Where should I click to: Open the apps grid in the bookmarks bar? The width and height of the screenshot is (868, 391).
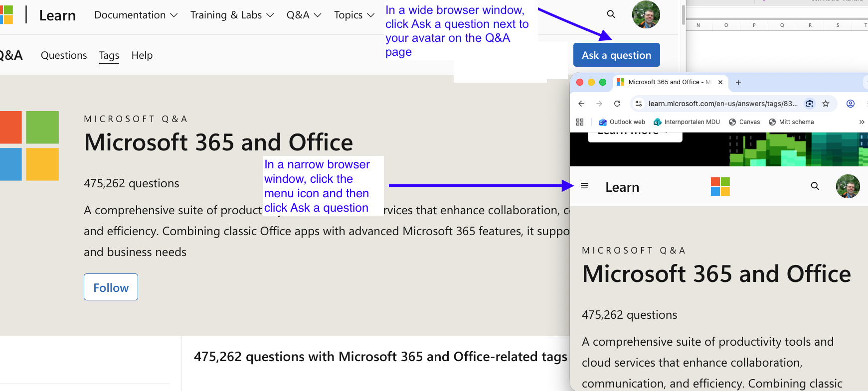click(580, 122)
